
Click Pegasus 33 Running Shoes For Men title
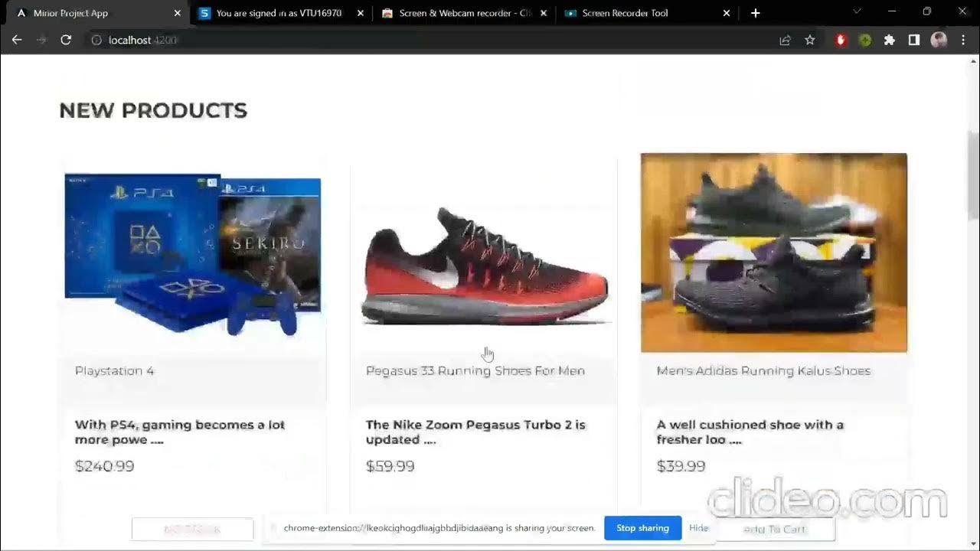tap(475, 370)
